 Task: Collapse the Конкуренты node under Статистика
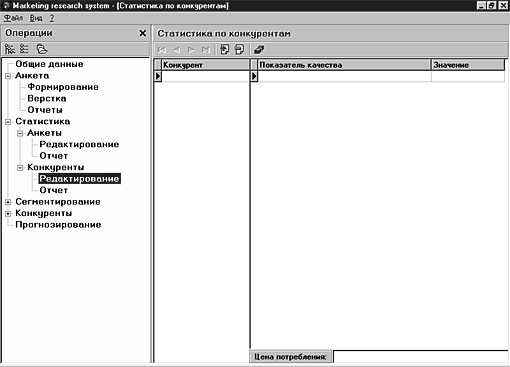click(x=20, y=168)
